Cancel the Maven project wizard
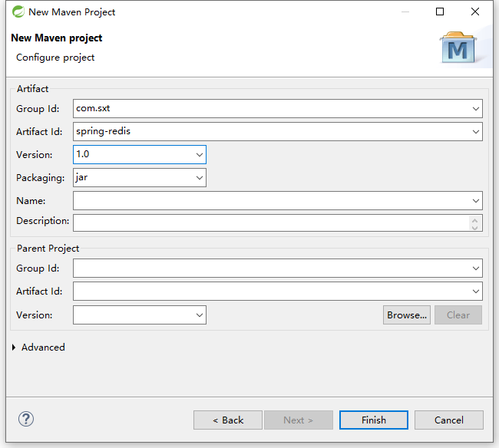Image resolution: width=499 pixels, height=448 pixels. pyautogui.click(x=449, y=420)
